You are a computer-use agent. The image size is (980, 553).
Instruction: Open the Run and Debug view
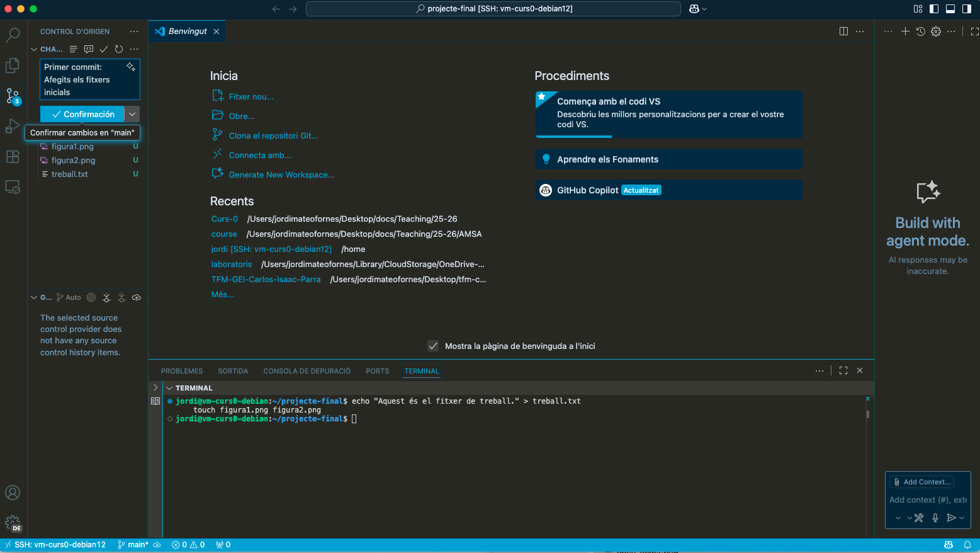coord(13,126)
